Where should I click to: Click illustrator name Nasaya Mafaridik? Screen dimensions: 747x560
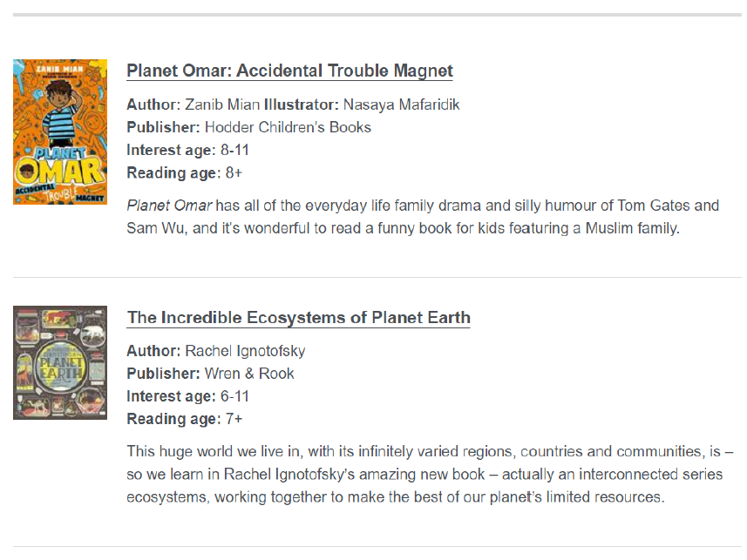401,105
